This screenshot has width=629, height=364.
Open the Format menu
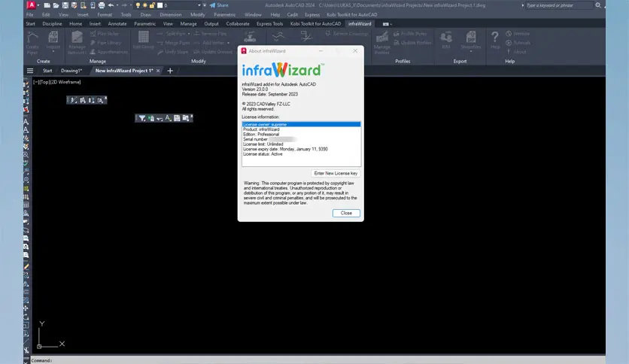[105, 14]
